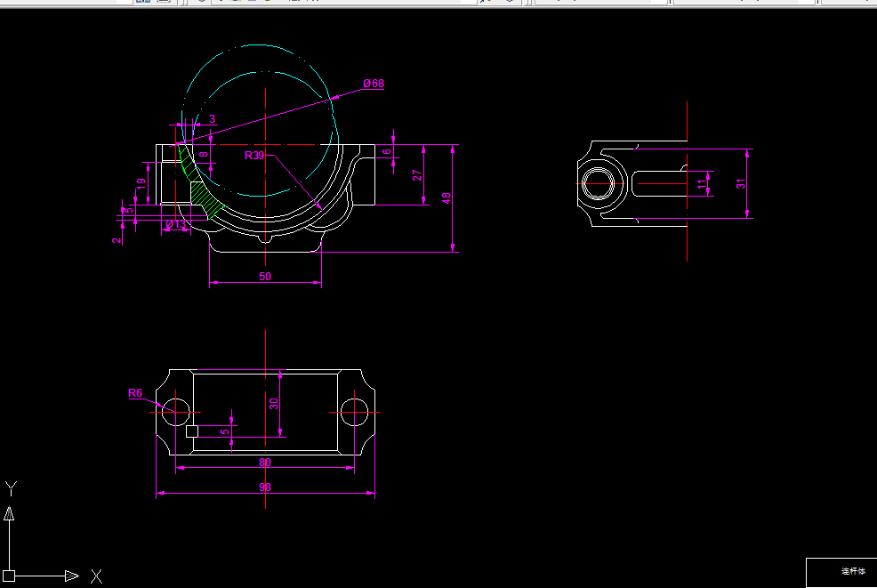The height and width of the screenshot is (588, 877).
Task: Select the R39 radius dimension label
Action: [253, 156]
